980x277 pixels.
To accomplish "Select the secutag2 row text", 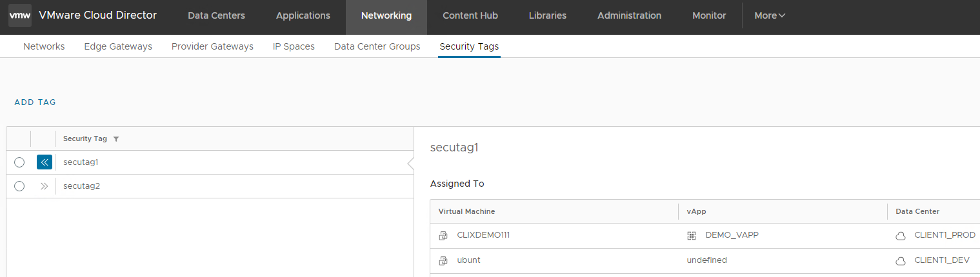I will click(x=81, y=186).
